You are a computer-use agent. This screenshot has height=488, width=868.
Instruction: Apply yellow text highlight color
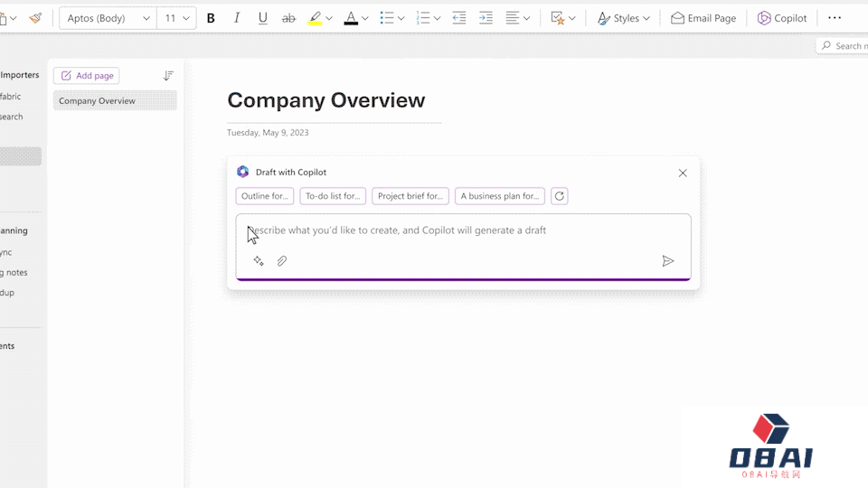(315, 18)
